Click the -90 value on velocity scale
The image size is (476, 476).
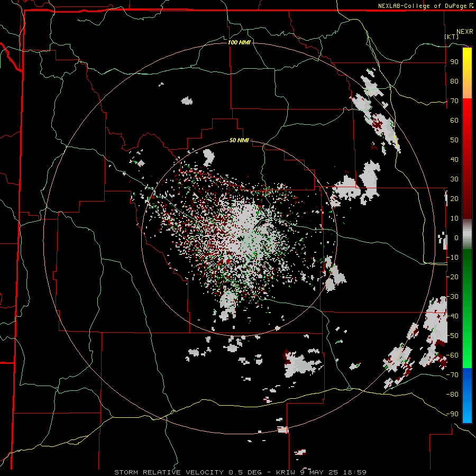point(453,414)
